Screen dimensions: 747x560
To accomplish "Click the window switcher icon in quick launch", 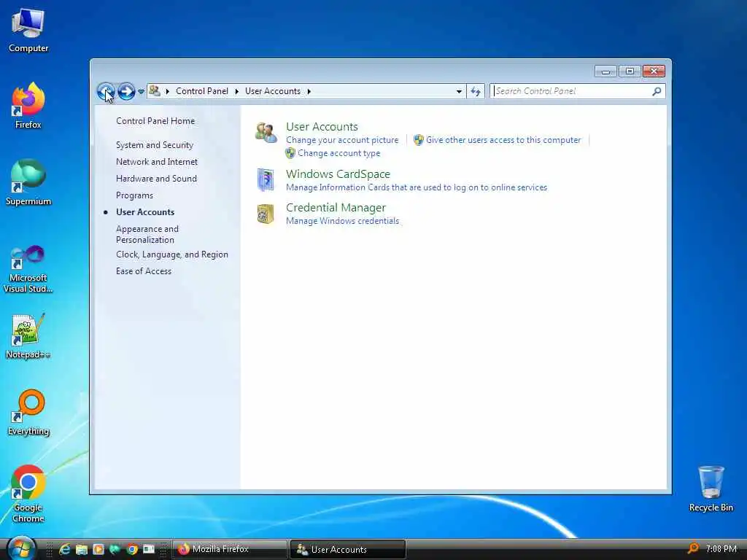I will (149, 549).
